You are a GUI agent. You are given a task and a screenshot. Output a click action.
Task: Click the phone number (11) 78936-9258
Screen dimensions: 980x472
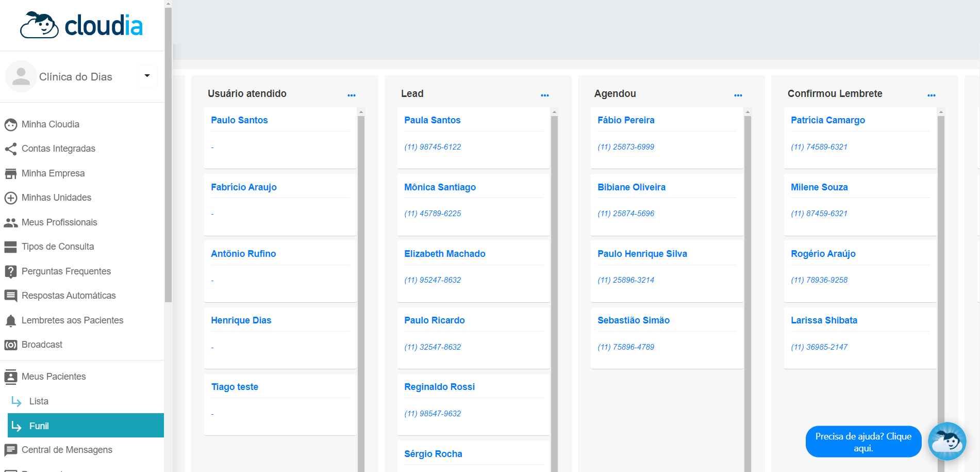[819, 280]
